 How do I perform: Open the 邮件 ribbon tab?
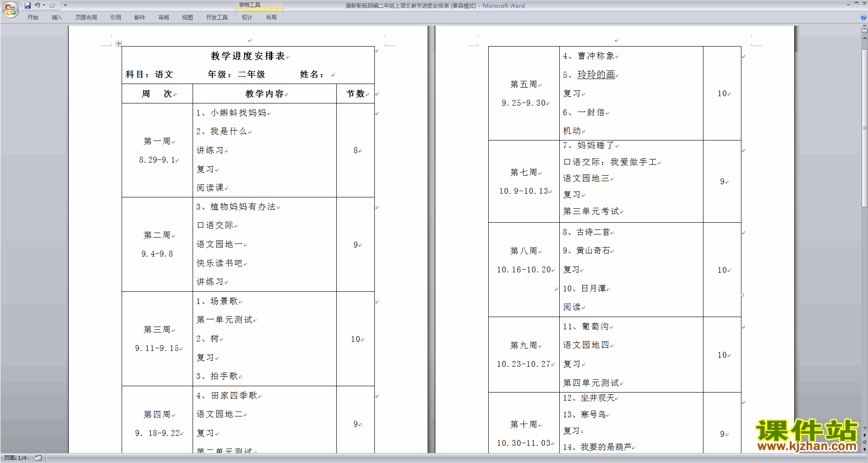click(x=140, y=18)
